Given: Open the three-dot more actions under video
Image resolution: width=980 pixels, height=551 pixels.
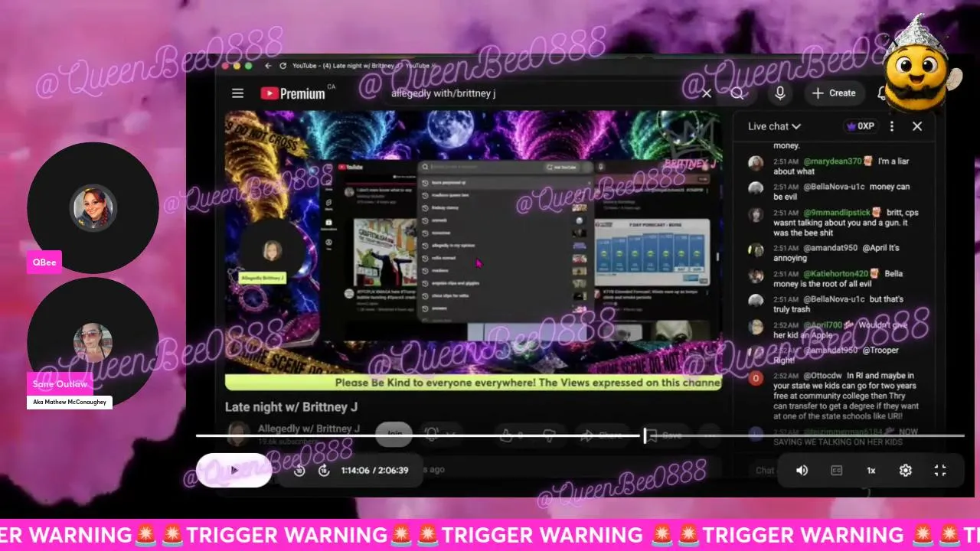Looking at the screenshot, I should click(710, 435).
